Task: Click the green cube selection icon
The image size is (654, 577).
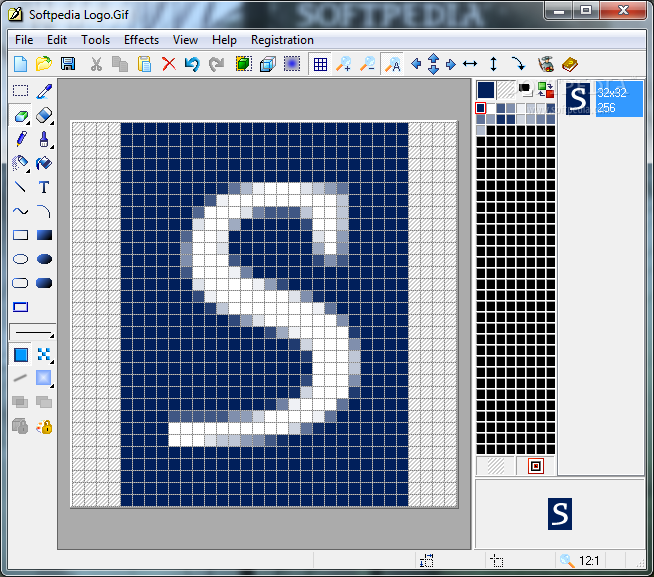Action: pyautogui.click(x=244, y=64)
